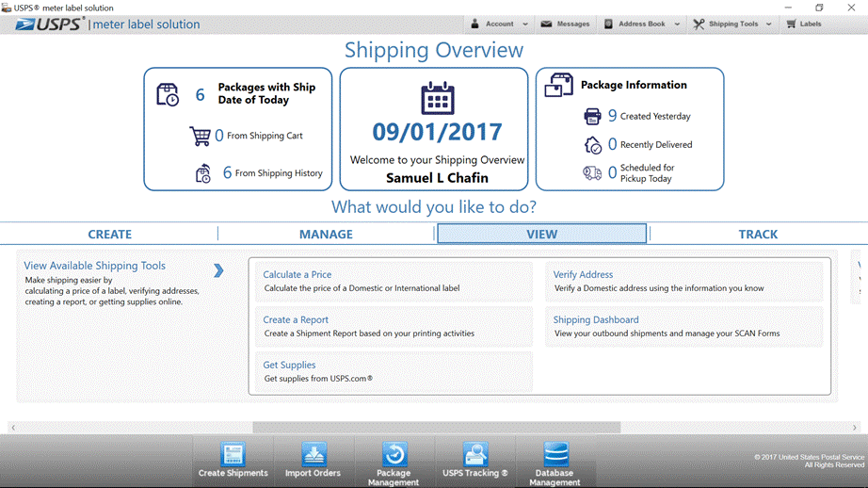Open the Import Orders icon
The image size is (868, 488).
coord(313,460)
